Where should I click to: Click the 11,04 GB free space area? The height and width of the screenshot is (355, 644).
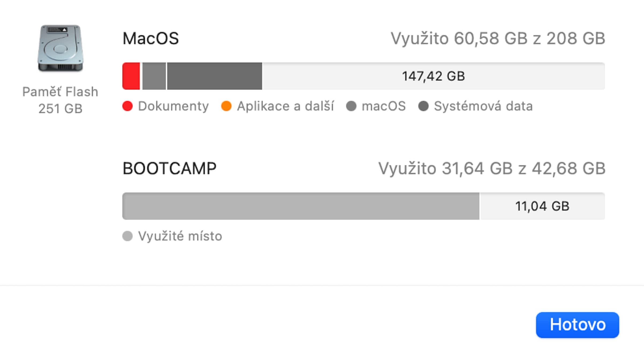pyautogui.click(x=542, y=206)
